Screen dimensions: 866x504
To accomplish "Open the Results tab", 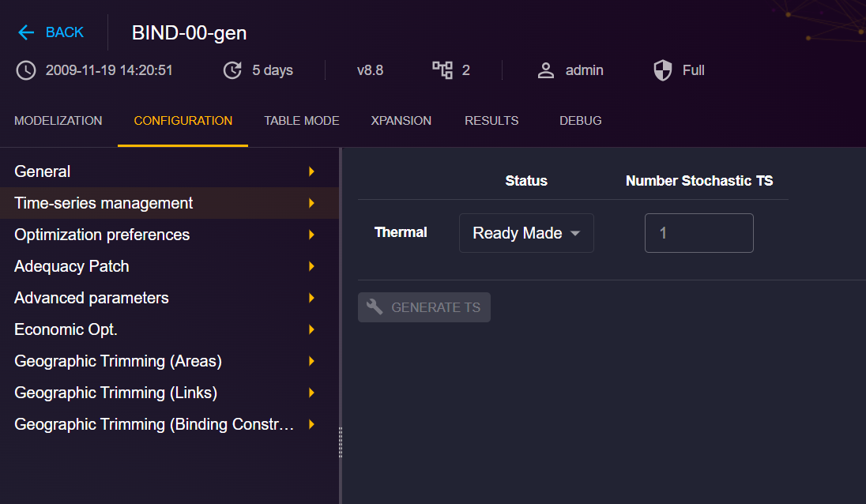I will (491, 121).
